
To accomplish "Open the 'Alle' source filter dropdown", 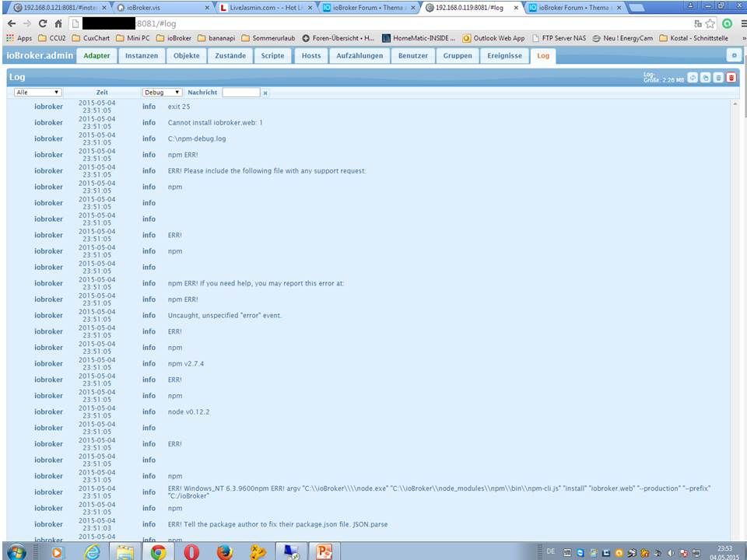I will click(37, 93).
